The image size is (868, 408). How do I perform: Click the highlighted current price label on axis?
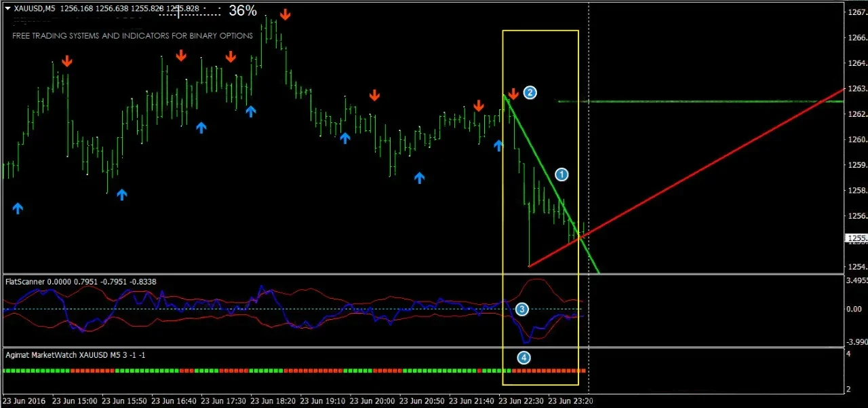pos(854,238)
